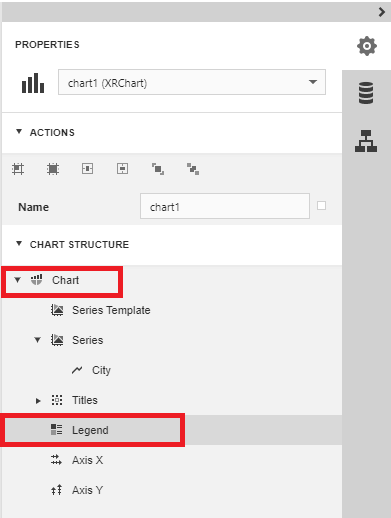Click the second Actions toolbar icon
Image resolution: width=391 pixels, height=518 pixels.
53,169
